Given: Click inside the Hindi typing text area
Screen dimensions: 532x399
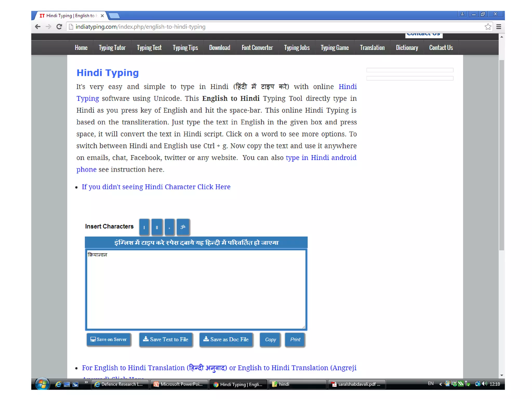Looking at the screenshot, I should (x=196, y=290).
